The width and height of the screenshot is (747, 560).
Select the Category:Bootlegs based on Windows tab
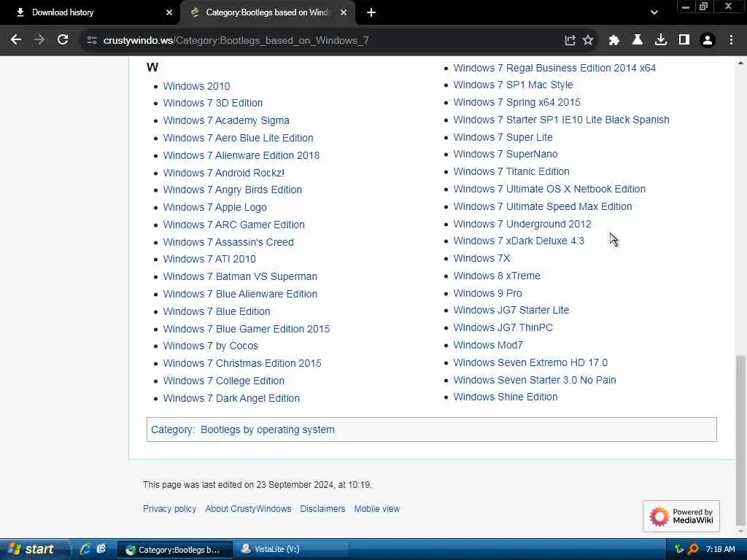[x=268, y=13]
